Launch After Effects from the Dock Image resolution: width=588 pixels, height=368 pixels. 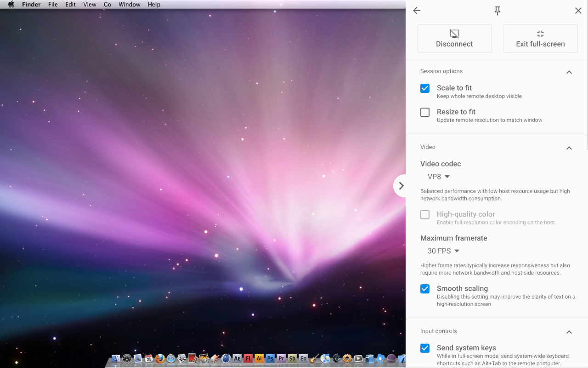point(237,358)
